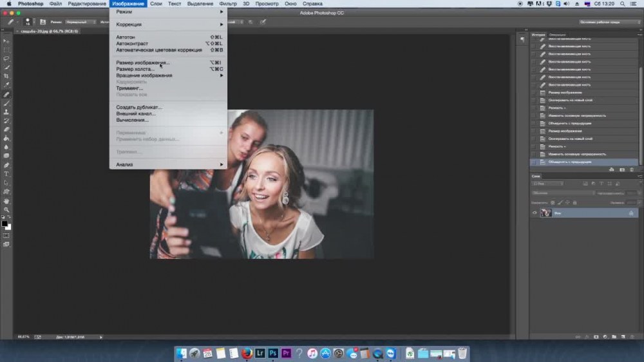Choose the Healing Brush tool

pyautogui.click(x=6, y=94)
